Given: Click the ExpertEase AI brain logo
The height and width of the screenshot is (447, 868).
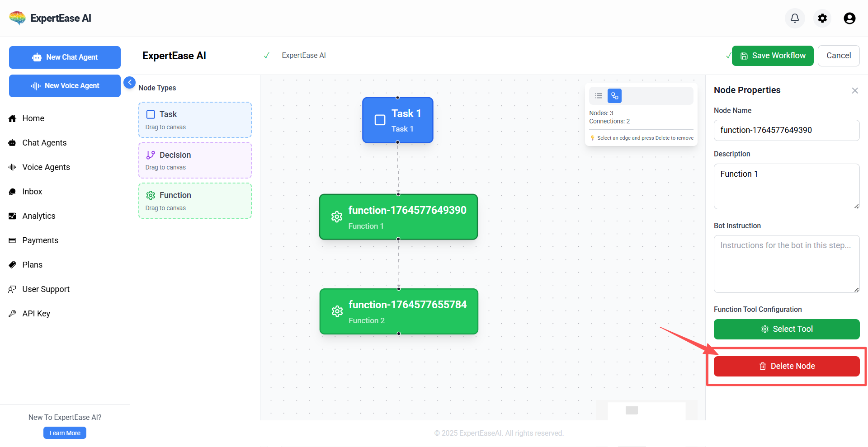Looking at the screenshot, I should (x=17, y=18).
